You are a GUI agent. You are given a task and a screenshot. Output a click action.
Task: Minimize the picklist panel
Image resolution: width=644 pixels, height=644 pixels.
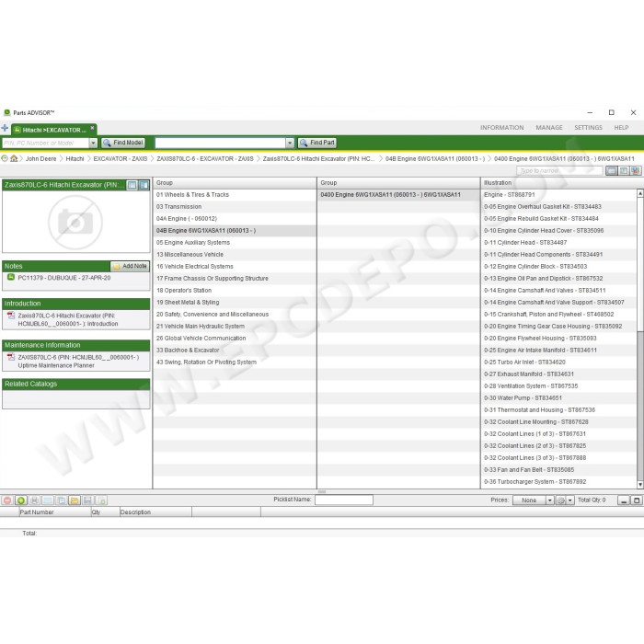coord(624,500)
